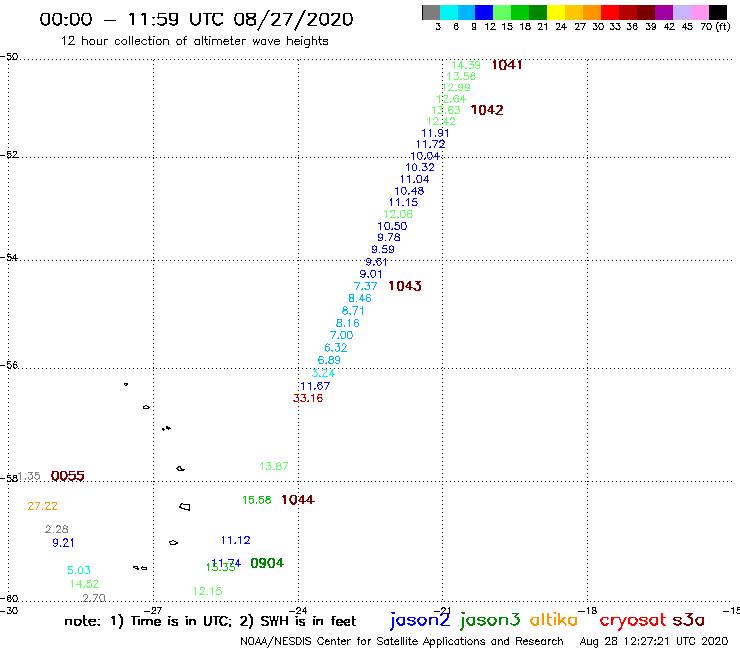The width and height of the screenshot is (740, 650).
Task: Click the 13.87 wave height value
Action: [x=274, y=466]
